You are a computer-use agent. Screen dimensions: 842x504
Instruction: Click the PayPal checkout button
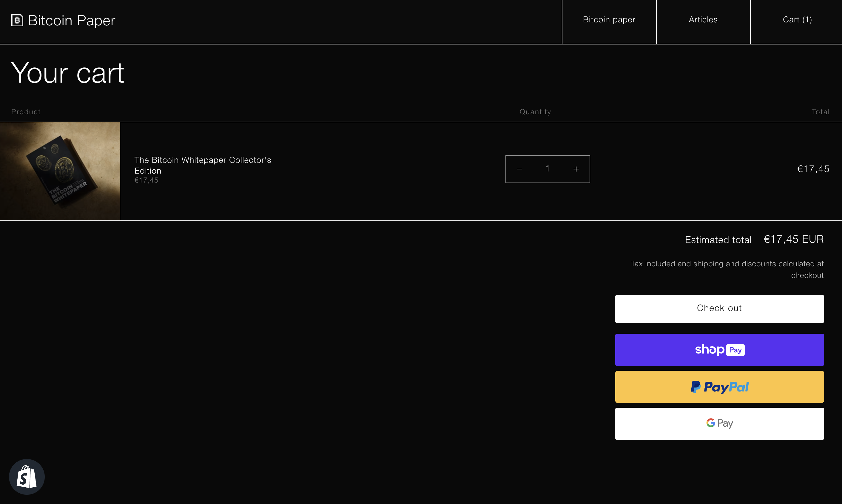[720, 387]
